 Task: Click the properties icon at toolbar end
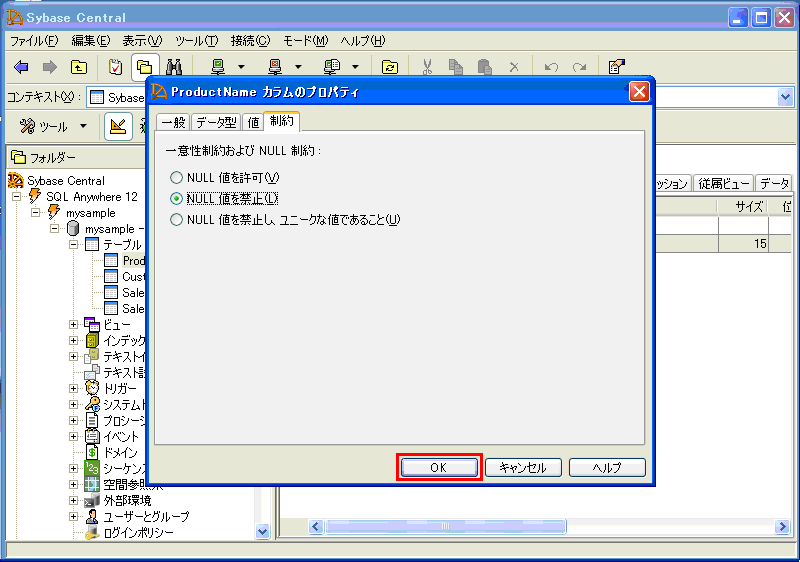click(x=617, y=67)
